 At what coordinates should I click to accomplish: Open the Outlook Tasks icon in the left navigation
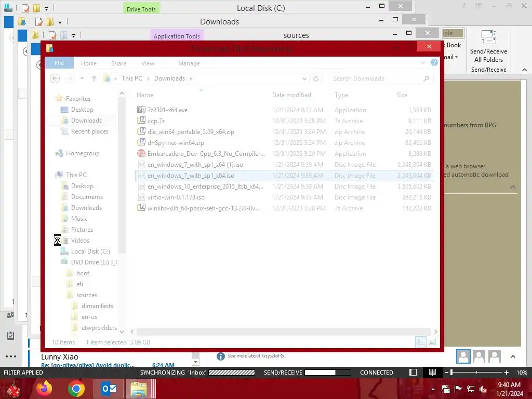[x=10, y=336]
